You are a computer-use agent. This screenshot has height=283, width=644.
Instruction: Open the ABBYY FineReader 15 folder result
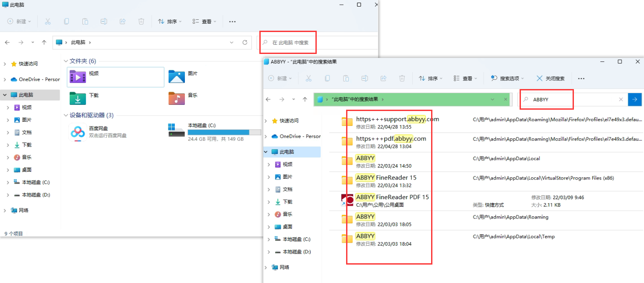(386, 178)
